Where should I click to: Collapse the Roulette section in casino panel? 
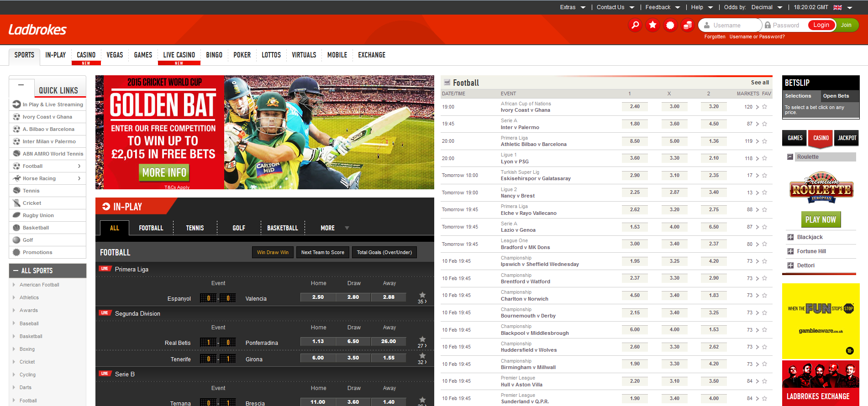click(790, 157)
